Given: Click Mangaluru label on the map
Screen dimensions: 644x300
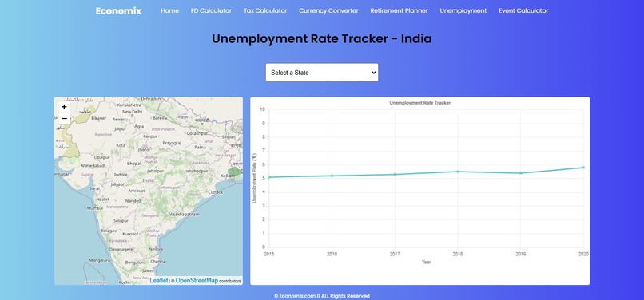Looking at the screenshot, I should tap(99, 260).
